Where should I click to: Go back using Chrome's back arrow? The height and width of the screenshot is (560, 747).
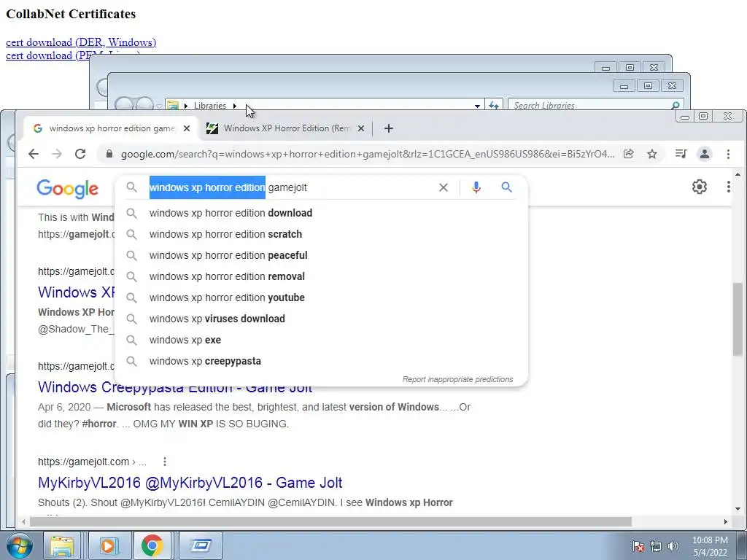[34, 154]
